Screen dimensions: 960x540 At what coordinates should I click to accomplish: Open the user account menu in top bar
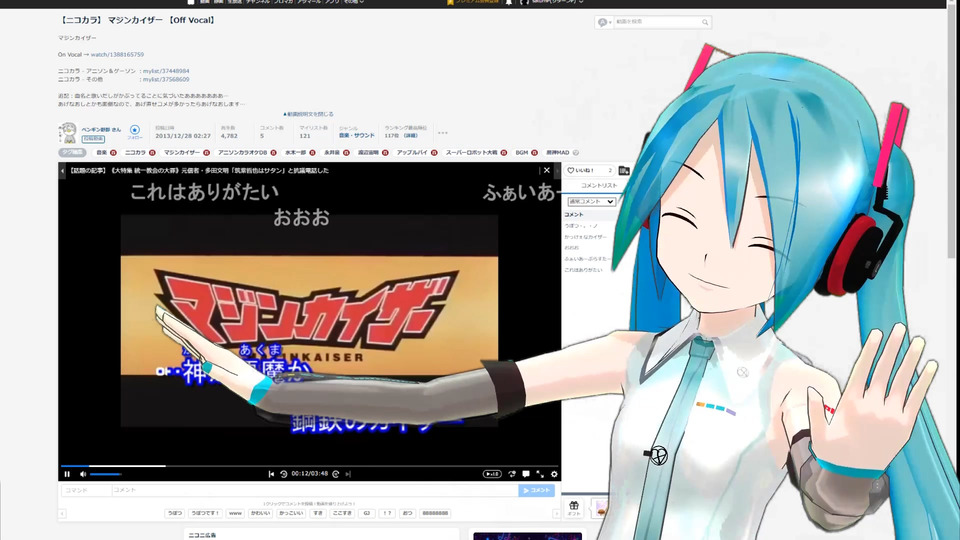point(551,2)
